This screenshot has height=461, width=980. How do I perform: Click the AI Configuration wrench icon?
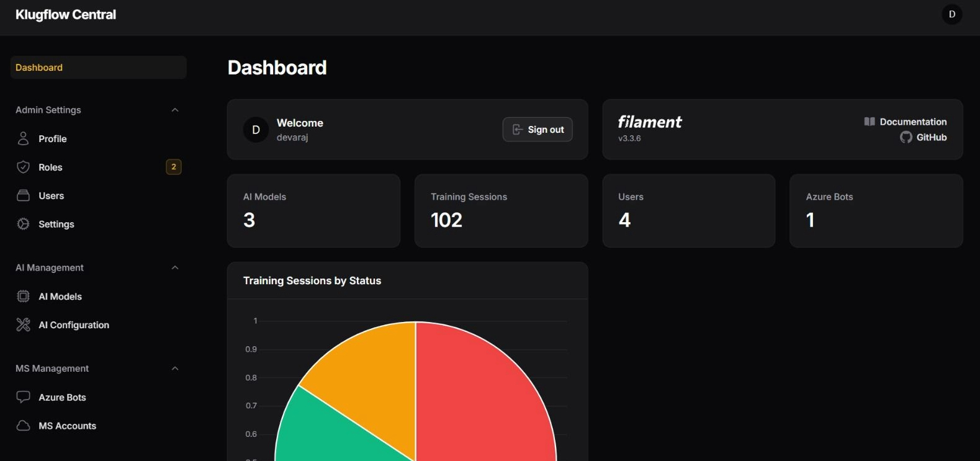23,324
